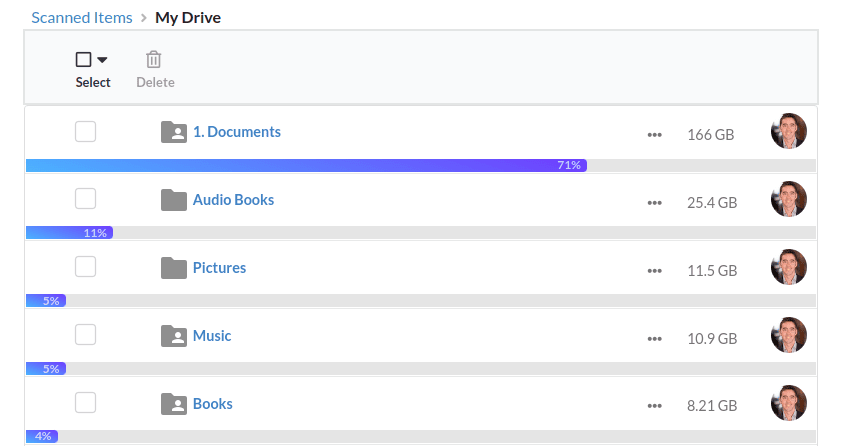This screenshot has width=843, height=446.
Task: Open three-dot options for Audio Books
Action: pos(654,203)
